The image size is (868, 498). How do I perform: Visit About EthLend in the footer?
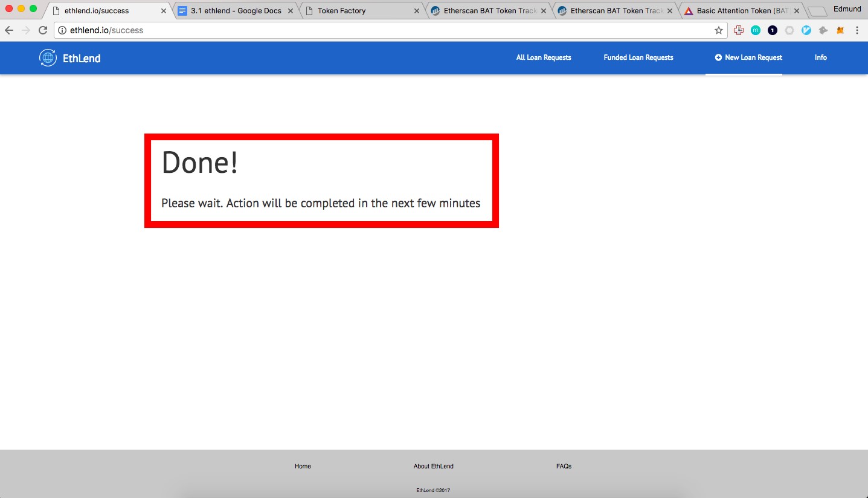pyautogui.click(x=434, y=466)
